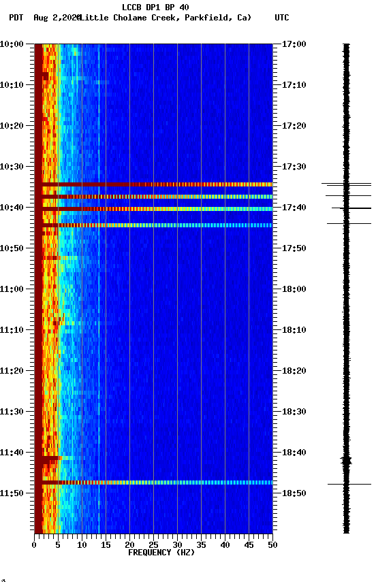Click the 18:30 UTC time label
Viewport: 376px width, 588px height.
[294, 412]
